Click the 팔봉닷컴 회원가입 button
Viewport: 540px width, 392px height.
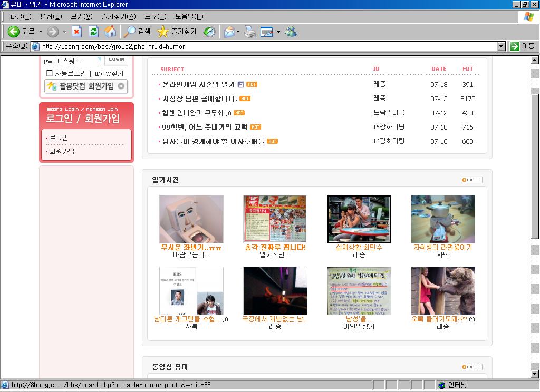[x=86, y=86]
